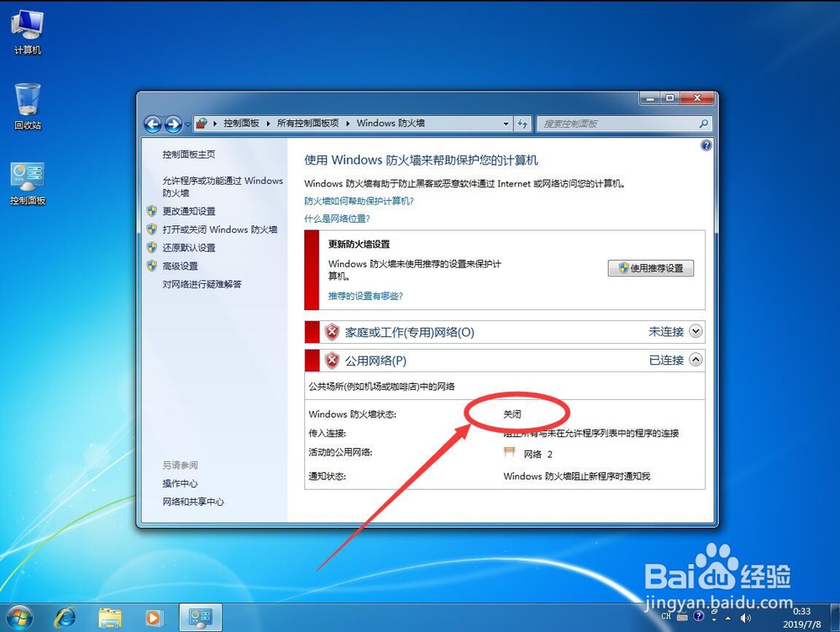
Task: Click shield icon beside 还原默认设置
Action: pos(152,247)
